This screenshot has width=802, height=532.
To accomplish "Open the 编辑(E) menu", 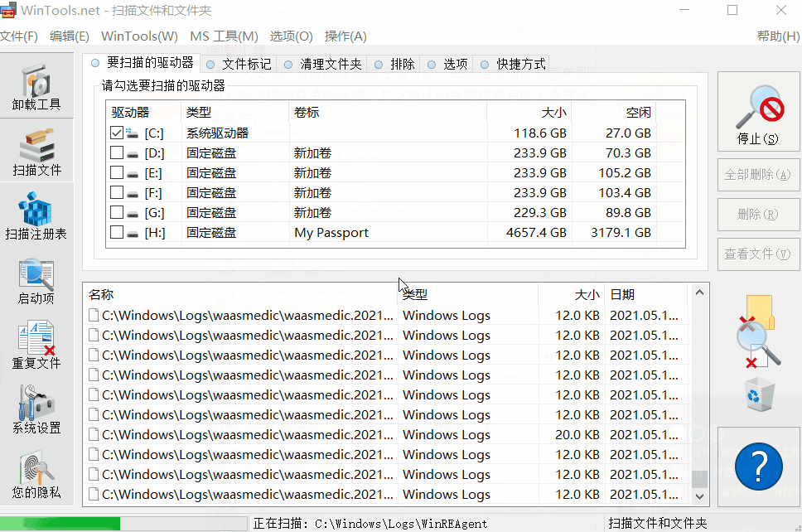I will click(x=69, y=36).
